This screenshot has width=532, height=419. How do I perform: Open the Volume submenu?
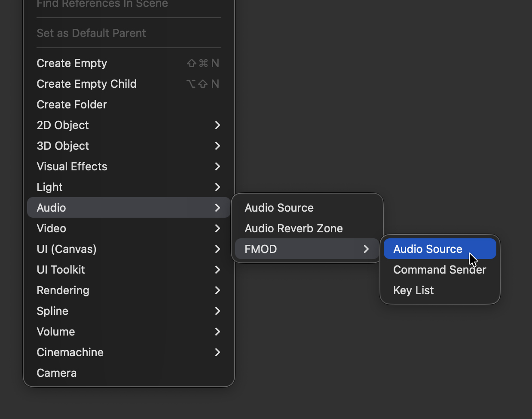pyautogui.click(x=128, y=332)
